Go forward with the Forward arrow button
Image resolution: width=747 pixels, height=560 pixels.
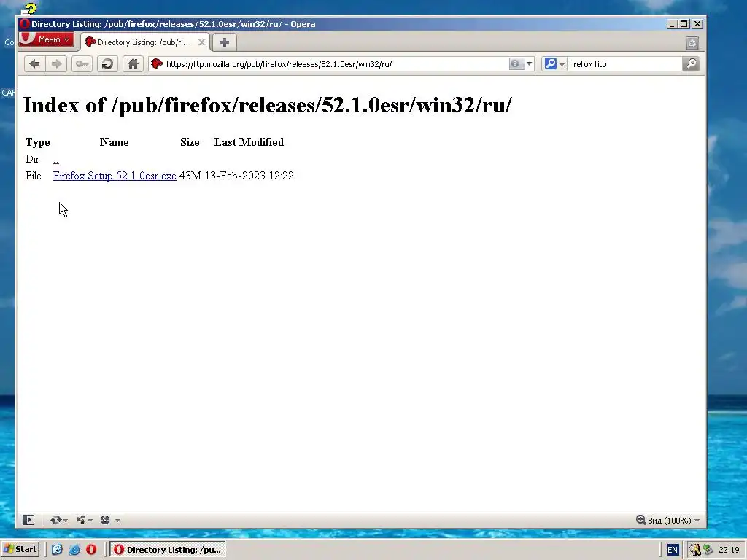click(56, 64)
